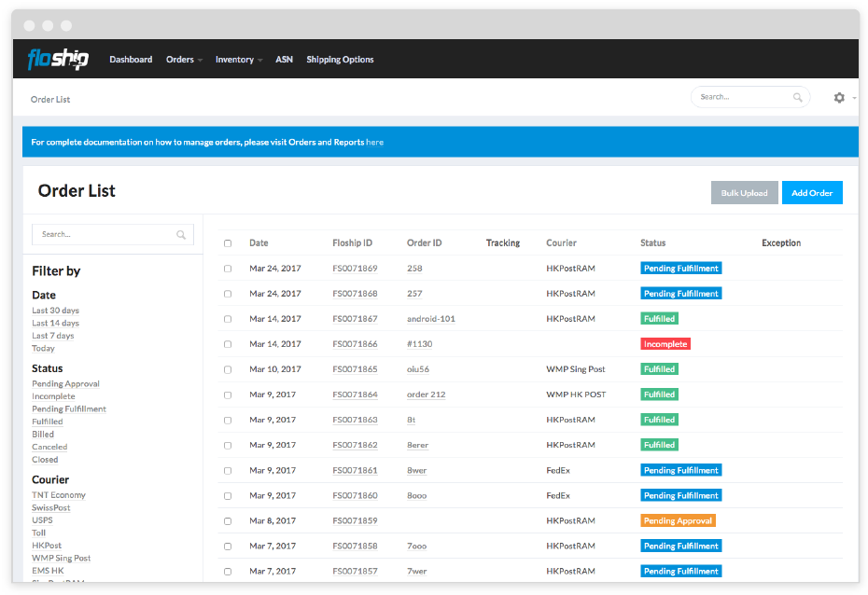Screen dimensions: 868x595
Task: Open Floship ID FS0071864 link
Action: pos(355,394)
